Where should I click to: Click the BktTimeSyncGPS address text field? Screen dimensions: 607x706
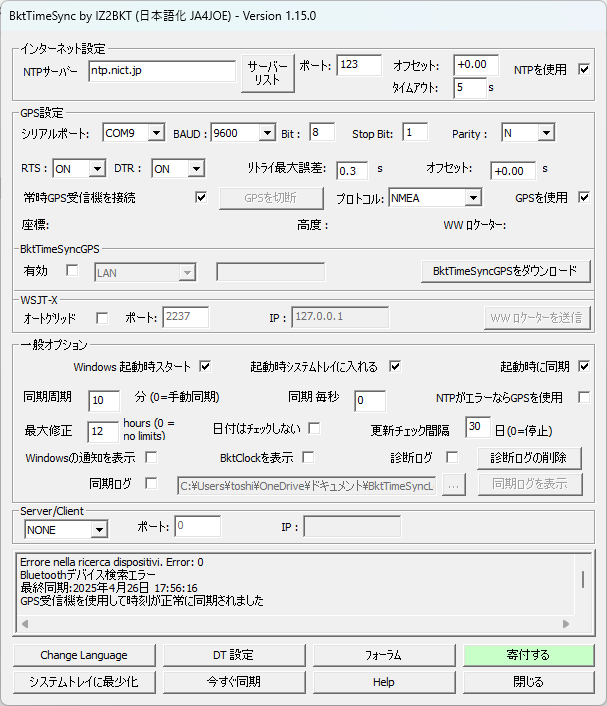[x=271, y=272]
